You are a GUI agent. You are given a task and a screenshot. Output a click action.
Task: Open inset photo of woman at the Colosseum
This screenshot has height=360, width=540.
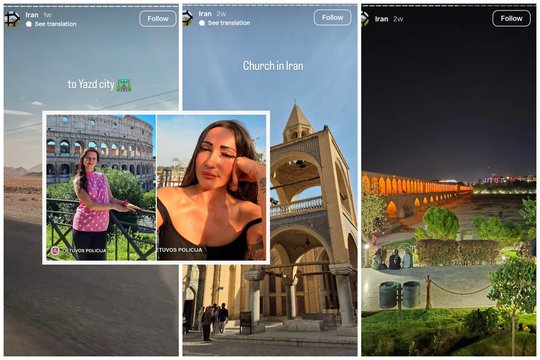(x=101, y=187)
